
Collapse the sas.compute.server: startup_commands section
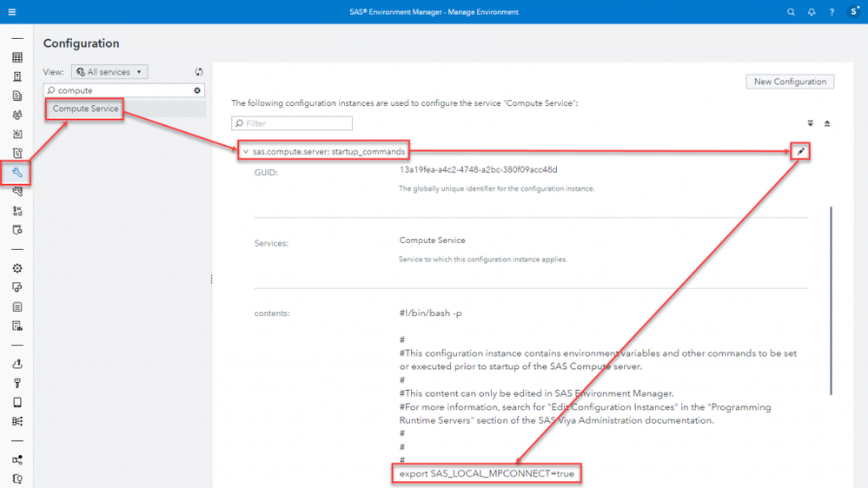[x=246, y=151]
